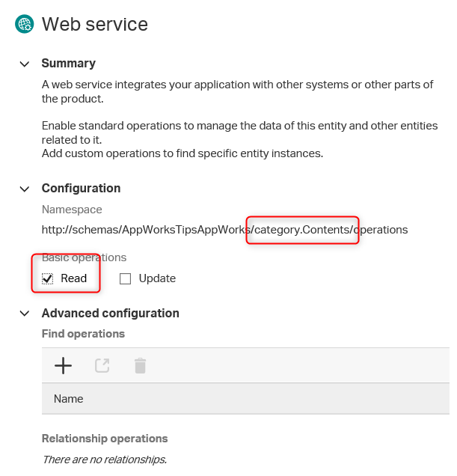The width and height of the screenshot is (457, 476).
Task: Collapse the Summary section chevron
Action: 25,64
